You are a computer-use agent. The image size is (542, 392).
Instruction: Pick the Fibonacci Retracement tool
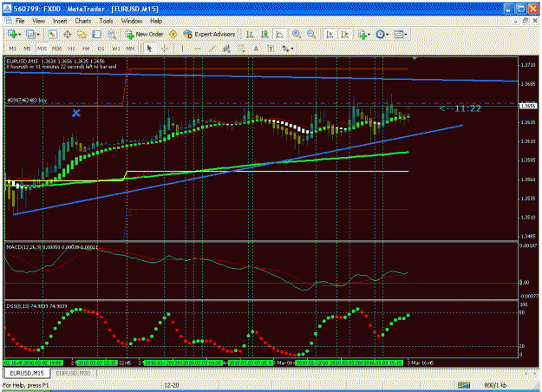241,49
